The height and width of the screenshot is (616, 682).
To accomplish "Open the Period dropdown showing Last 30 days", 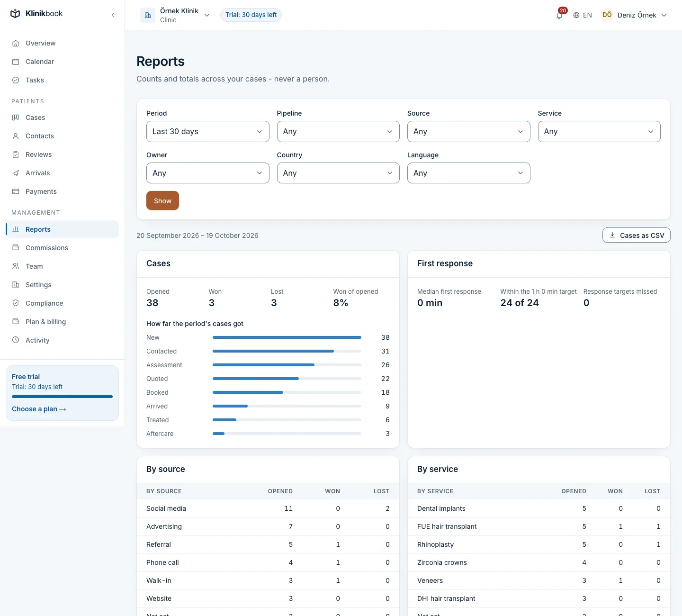I will click(x=207, y=131).
